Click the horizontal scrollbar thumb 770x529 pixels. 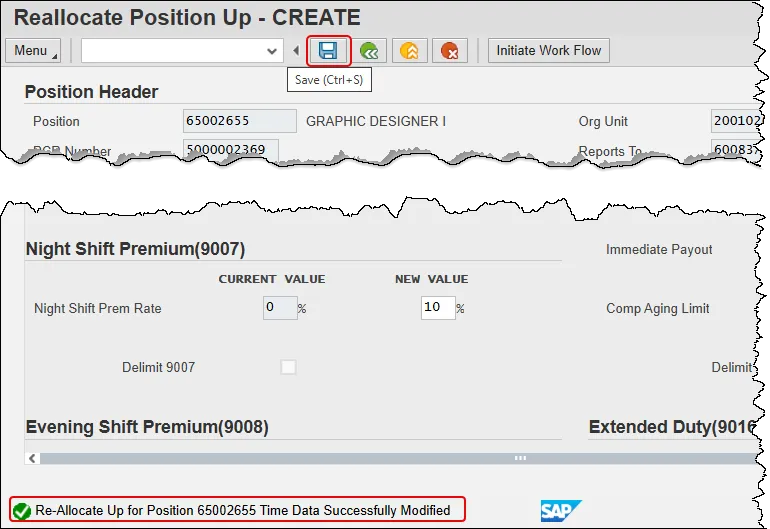tap(399, 458)
